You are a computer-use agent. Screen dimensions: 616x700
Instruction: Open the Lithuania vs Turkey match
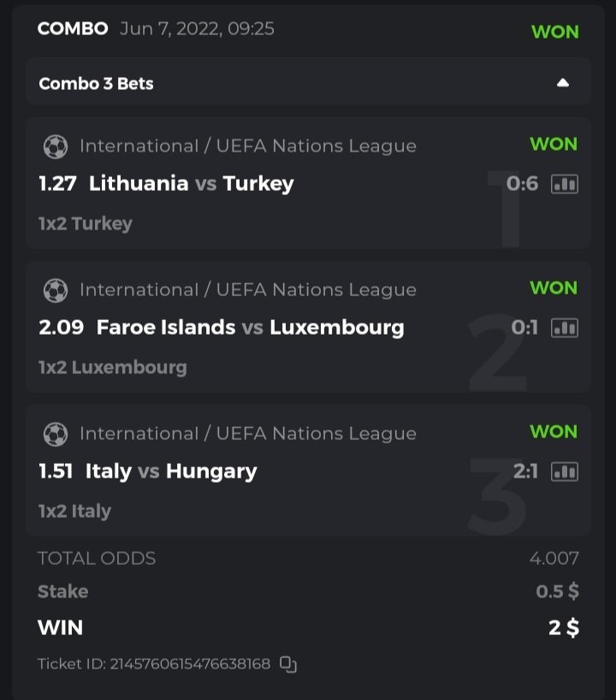[x=191, y=183]
